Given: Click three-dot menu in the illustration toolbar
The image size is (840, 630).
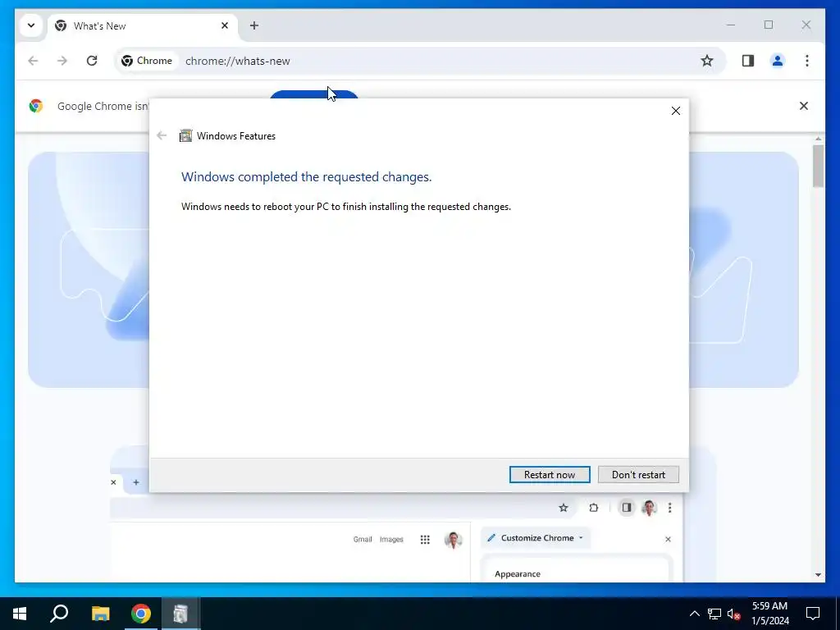Looking at the screenshot, I should click(669, 507).
